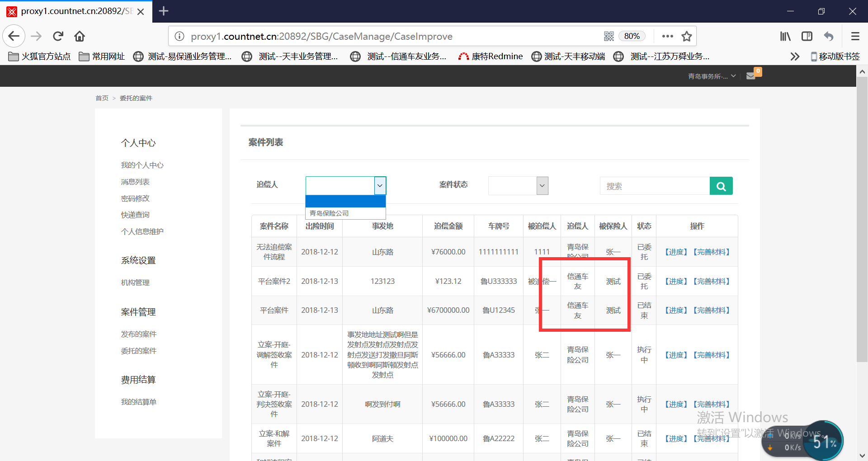
Task: Open the Firefox hamburger menu
Action: pos(855,36)
